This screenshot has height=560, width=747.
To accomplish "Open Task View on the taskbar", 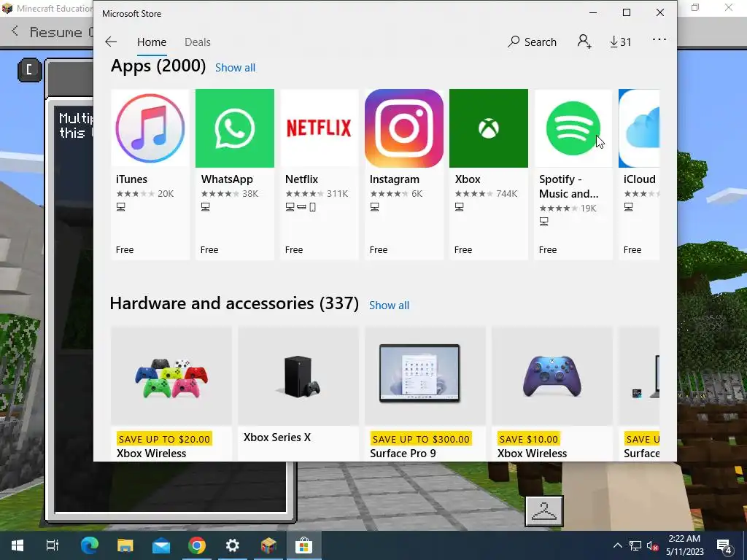I will [53, 545].
